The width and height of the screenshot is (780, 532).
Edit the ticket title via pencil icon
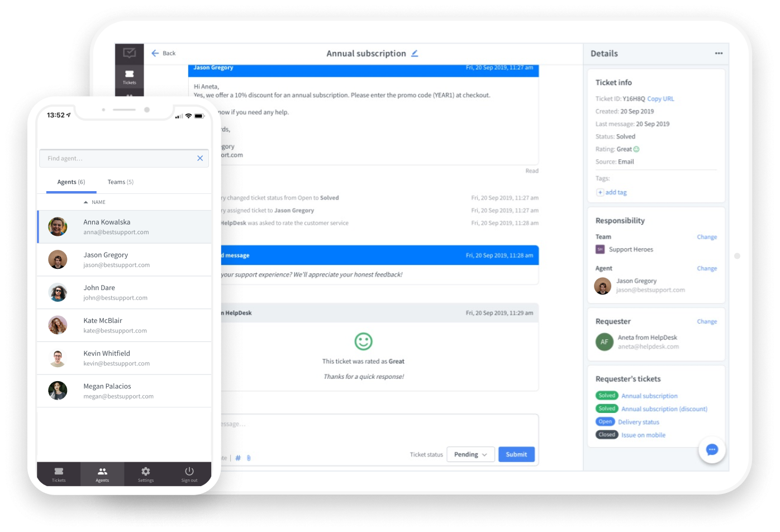pyautogui.click(x=415, y=53)
